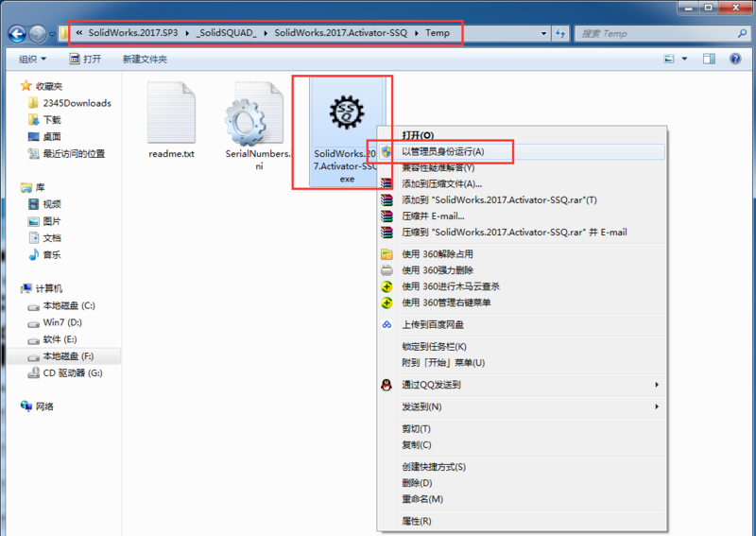Open 软件 (E:) drive
756x536 pixels.
coord(53,339)
